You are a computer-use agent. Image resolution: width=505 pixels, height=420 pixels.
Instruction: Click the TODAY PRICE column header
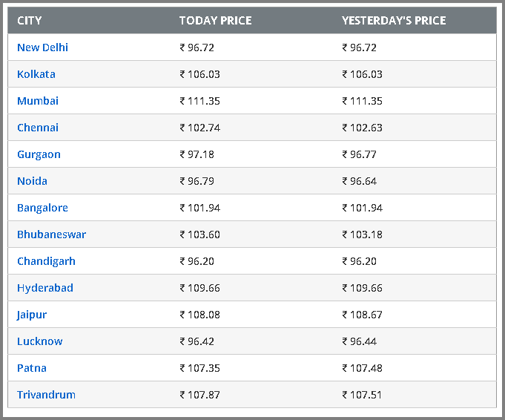click(x=215, y=20)
